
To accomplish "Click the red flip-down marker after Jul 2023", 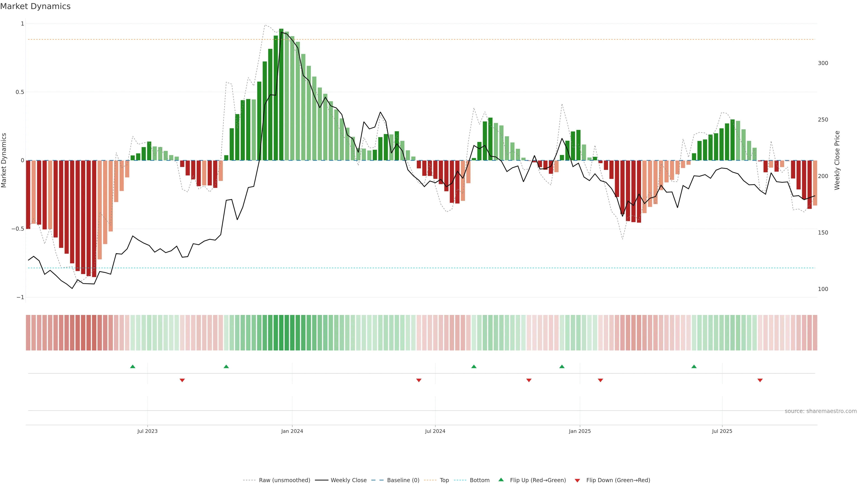I will (182, 380).
